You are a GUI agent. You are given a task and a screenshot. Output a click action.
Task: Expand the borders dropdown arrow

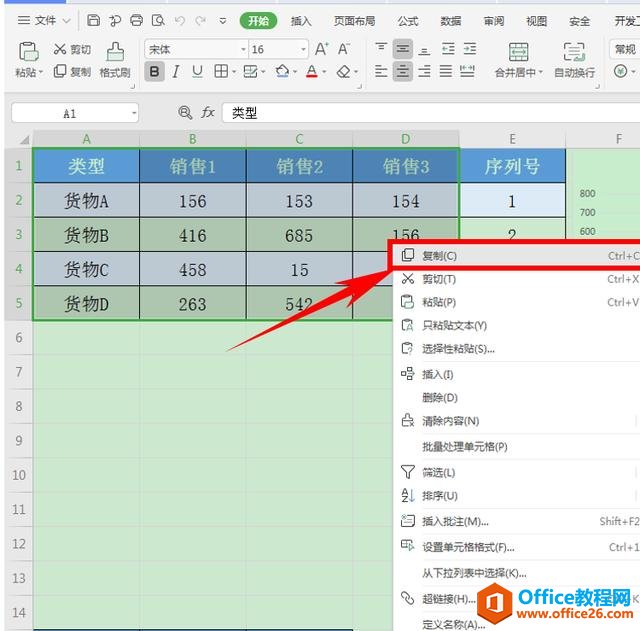tap(234, 72)
